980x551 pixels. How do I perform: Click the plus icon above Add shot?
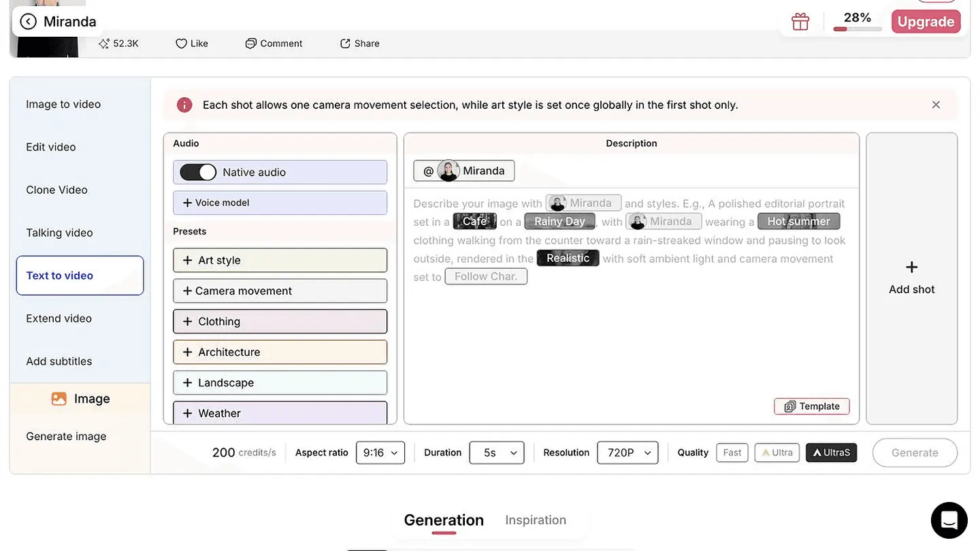pos(912,267)
